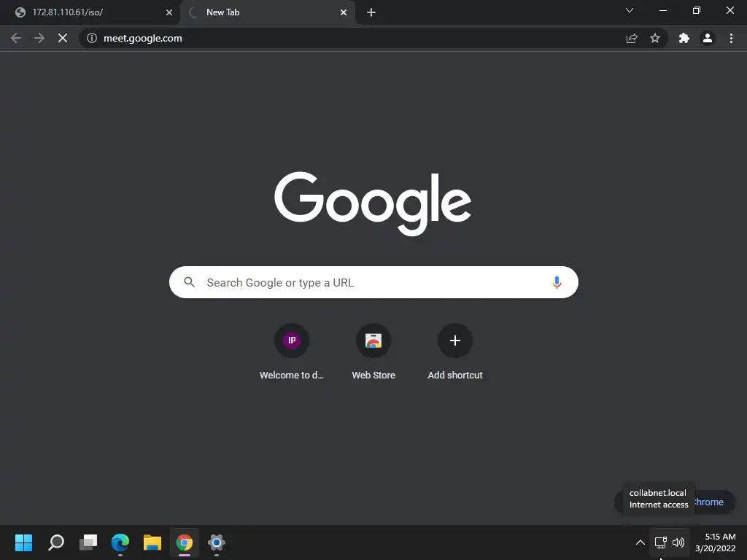Click the Google logo
747x560 pixels.
[x=373, y=203]
